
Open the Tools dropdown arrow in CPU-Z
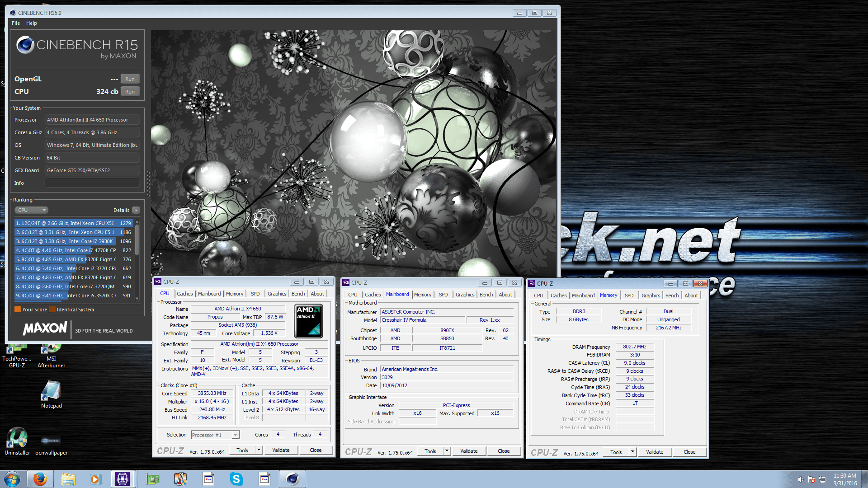(258, 450)
